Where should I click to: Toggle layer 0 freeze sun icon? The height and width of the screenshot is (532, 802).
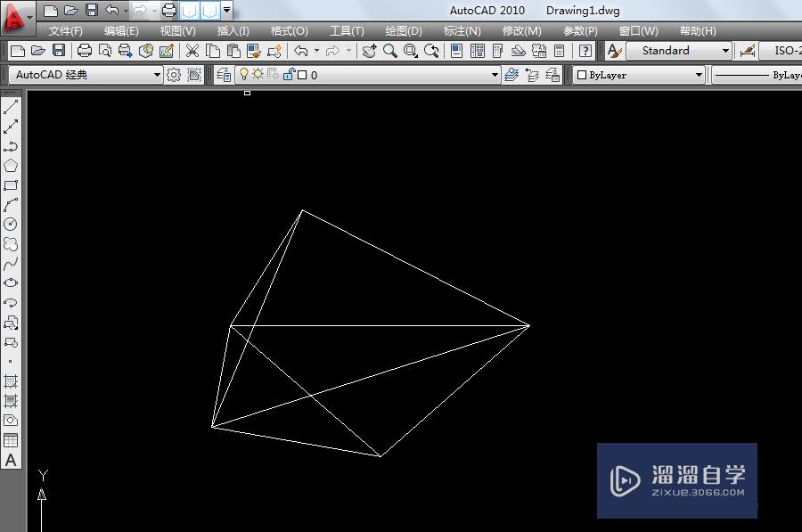[x=258, y=74]
